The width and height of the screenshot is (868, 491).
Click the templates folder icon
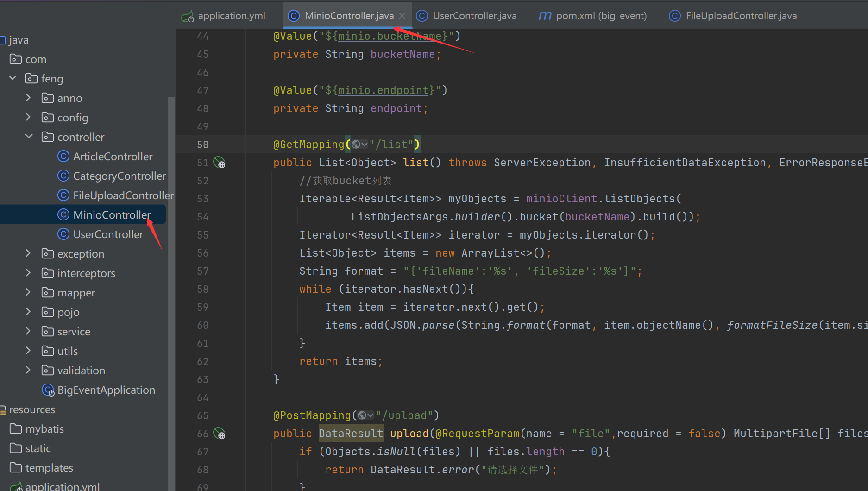[x=15, y=467]
